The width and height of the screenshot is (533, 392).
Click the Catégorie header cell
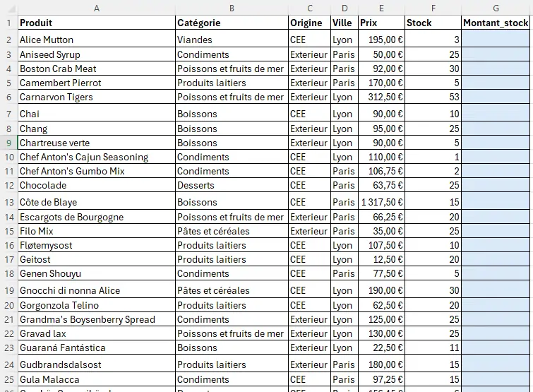[232, 23]
